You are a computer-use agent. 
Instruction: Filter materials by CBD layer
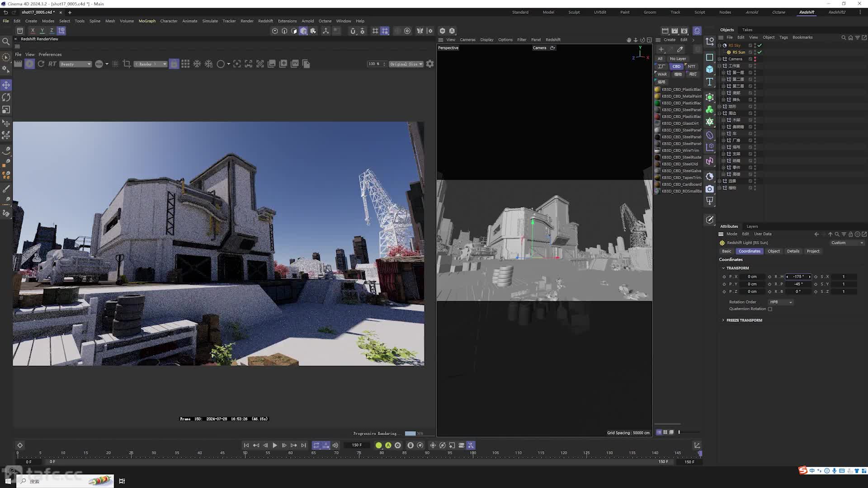(676, 66)
